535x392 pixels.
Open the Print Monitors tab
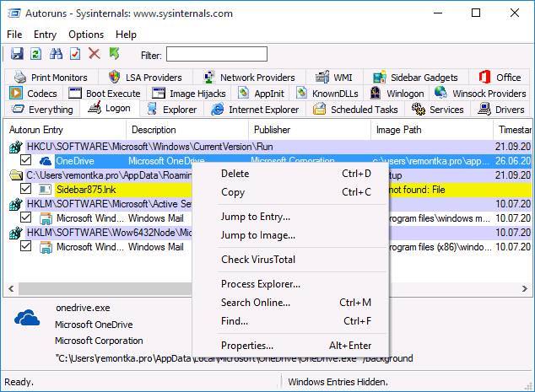click(x=51, y=78)
